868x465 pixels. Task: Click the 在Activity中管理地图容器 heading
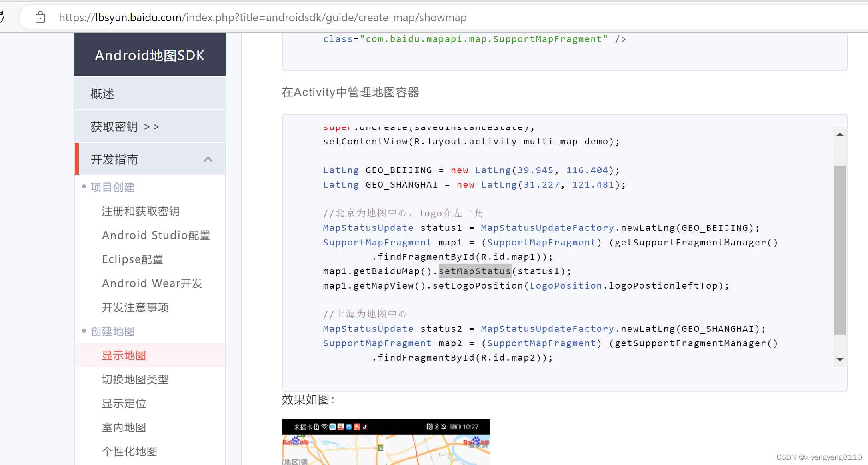350,92
